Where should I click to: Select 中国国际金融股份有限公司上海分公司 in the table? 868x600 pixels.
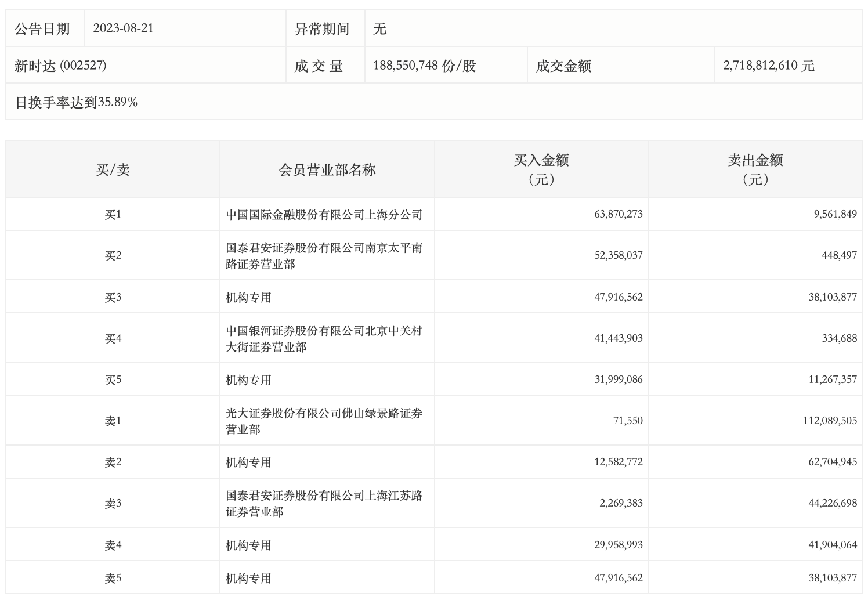pos(324,215)
